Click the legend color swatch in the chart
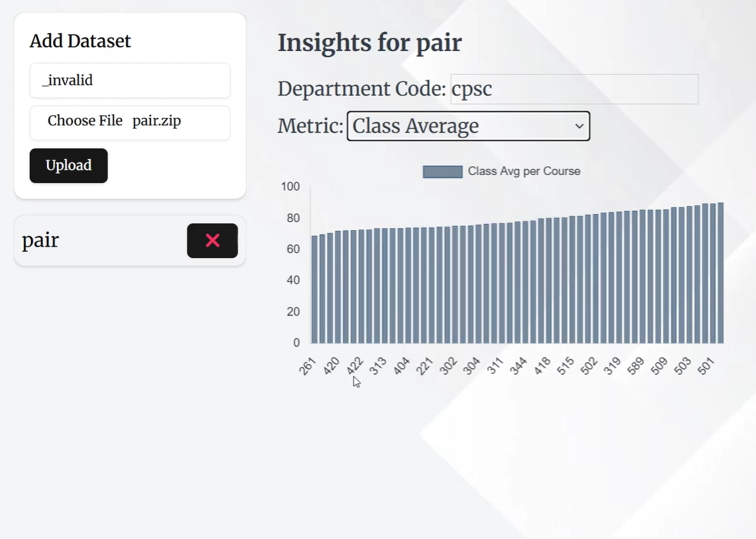The image size is (756, 539). (x=442, y=170)
